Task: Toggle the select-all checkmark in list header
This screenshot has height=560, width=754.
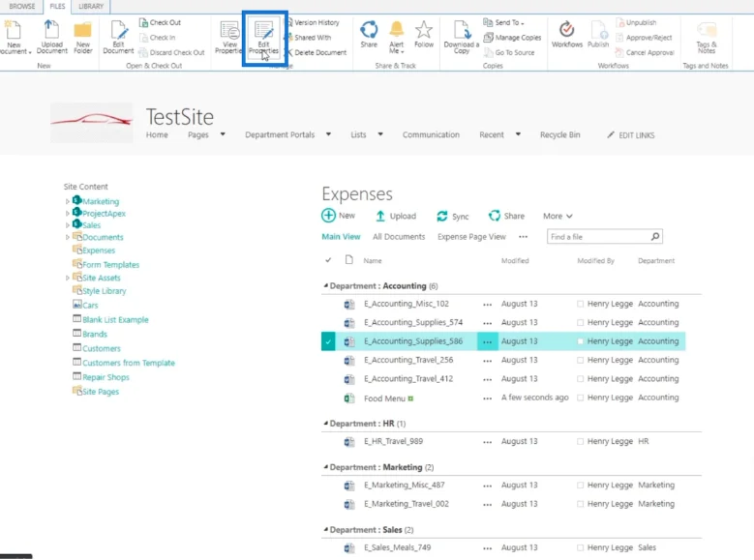Action: [328, 260]
